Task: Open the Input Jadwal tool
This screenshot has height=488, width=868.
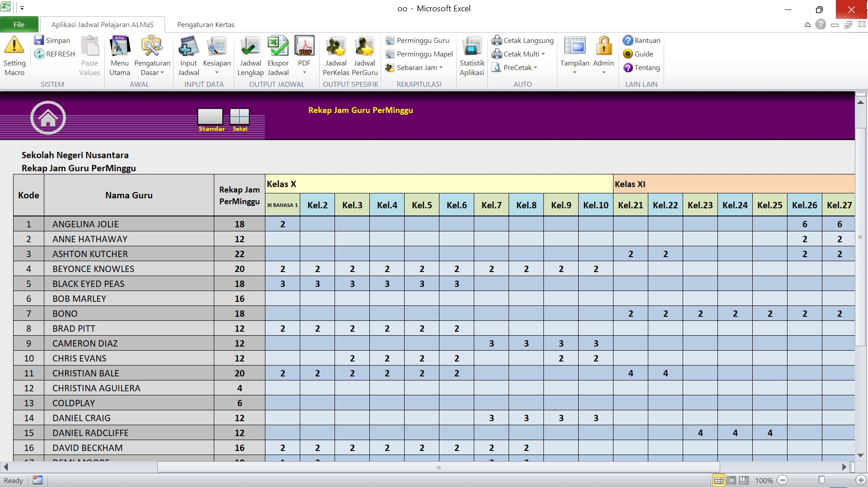Action: pyautogui.click(x=188, y=47)
